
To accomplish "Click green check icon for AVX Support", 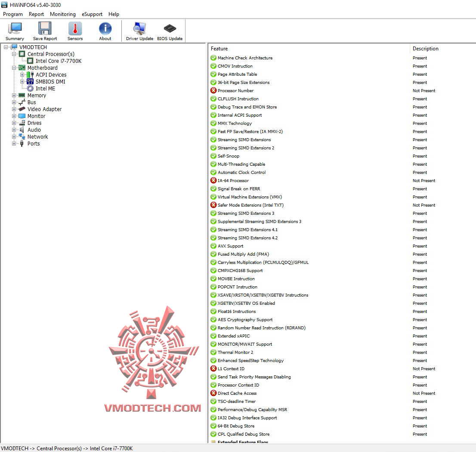I will tap(213, 246).
